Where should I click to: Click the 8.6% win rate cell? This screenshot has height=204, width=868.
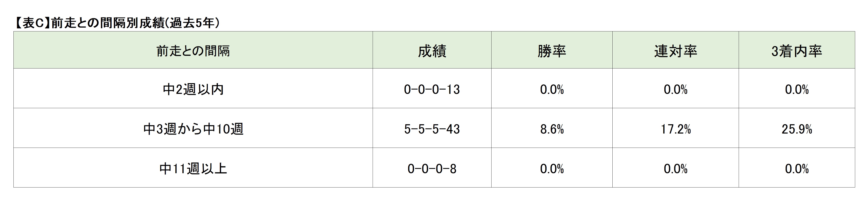point(552,129)
